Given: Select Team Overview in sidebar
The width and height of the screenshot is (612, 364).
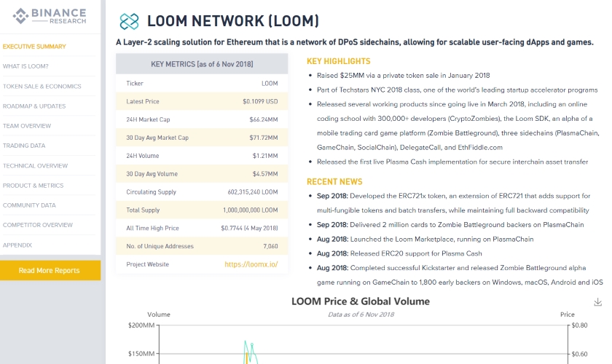Looking at the screenshot, I should pyautogui.click(x=27, y=126).
